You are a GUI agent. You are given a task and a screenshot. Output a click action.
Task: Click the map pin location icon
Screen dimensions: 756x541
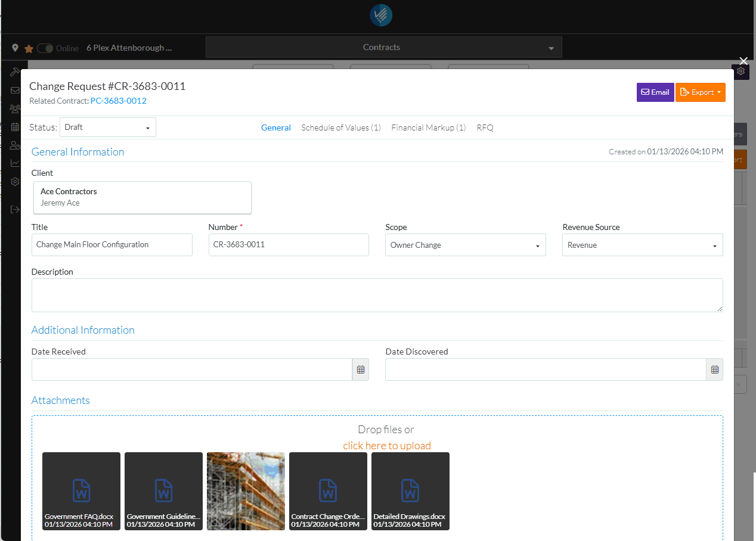[15, 48]
